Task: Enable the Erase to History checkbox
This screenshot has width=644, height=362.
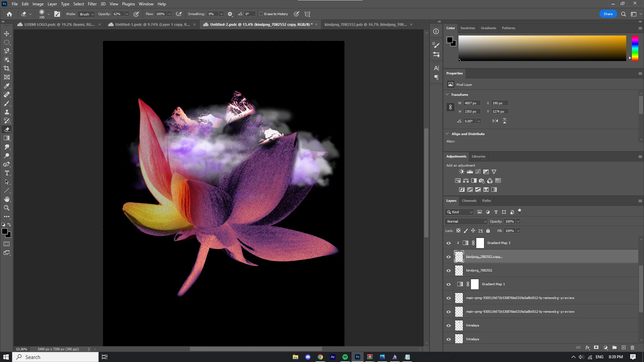Action: pyautogui.click(x=261, y=14)
